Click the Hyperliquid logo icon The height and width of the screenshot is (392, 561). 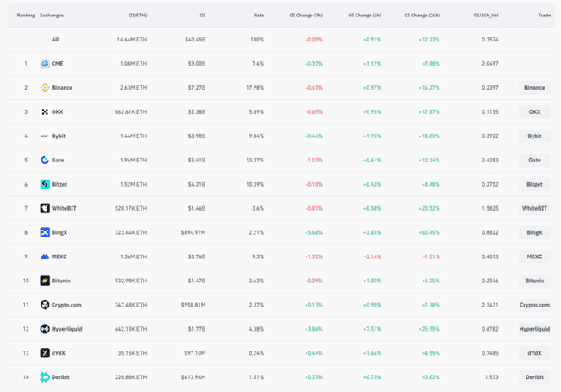(45, 329)
